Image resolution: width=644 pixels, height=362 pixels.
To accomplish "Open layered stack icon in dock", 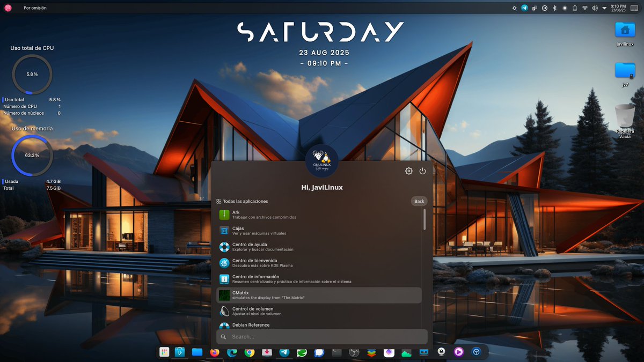I will click(371, 352).
